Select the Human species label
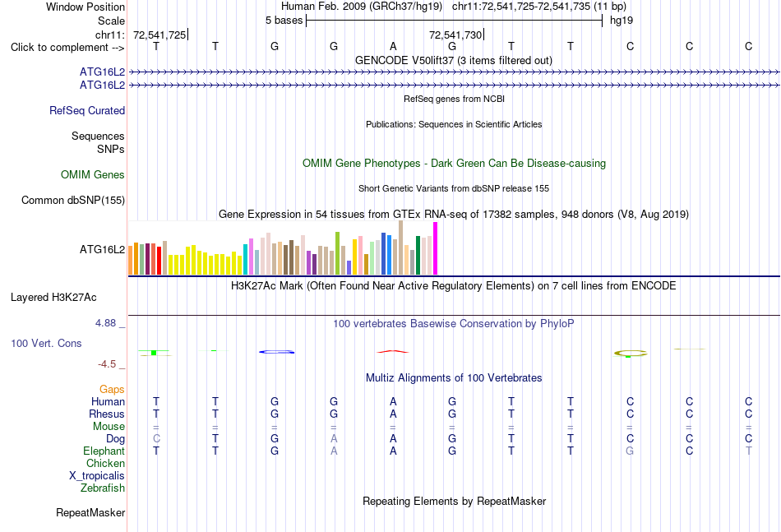The height and width of the screenshot is (532, 781). point(108,401)
